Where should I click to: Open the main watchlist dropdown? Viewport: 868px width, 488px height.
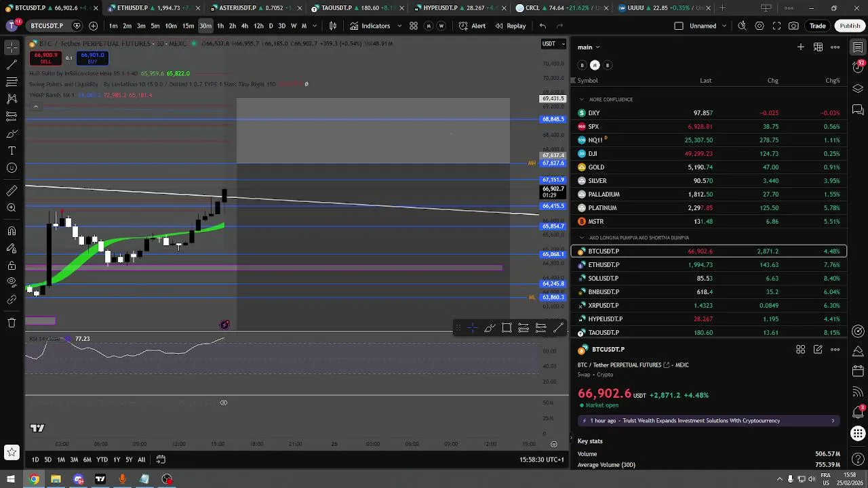(589, 47)
